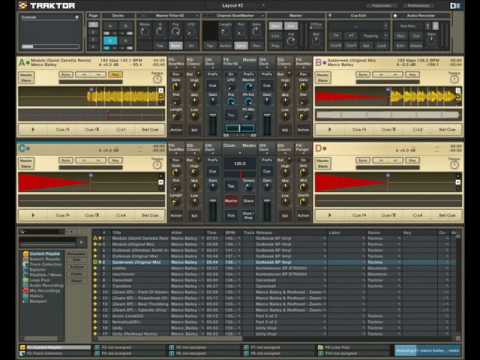Focus deck A via its letter icon

tap(22, 62)
